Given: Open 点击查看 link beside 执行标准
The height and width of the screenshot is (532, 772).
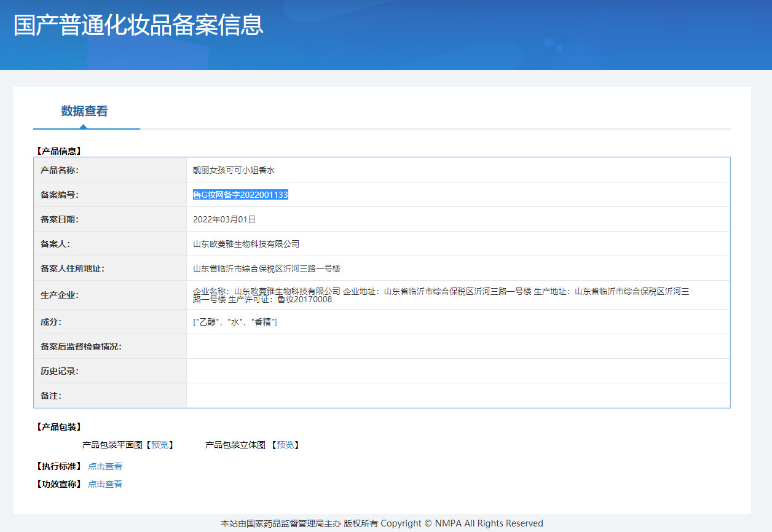Looking at the screenshot, I should 105,466.
